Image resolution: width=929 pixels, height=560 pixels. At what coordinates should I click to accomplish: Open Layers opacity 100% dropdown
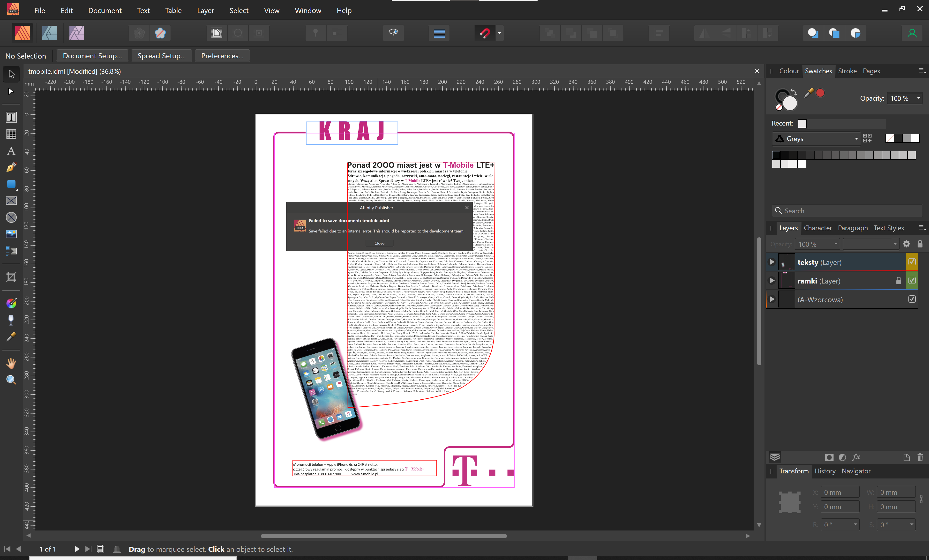tap(836, 244)
